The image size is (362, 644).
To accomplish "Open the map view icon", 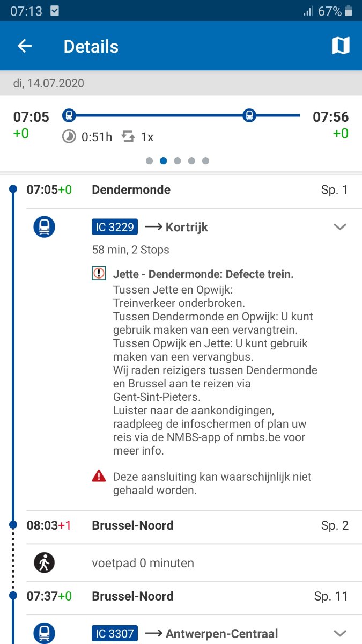I will click(340, 46).
